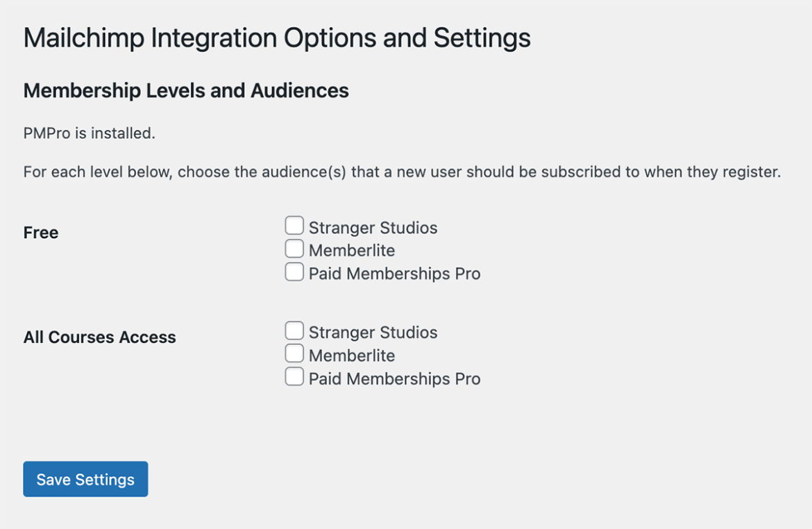Click Paid Memberships Pro label in All Courses Access

[x=396, y=378]
